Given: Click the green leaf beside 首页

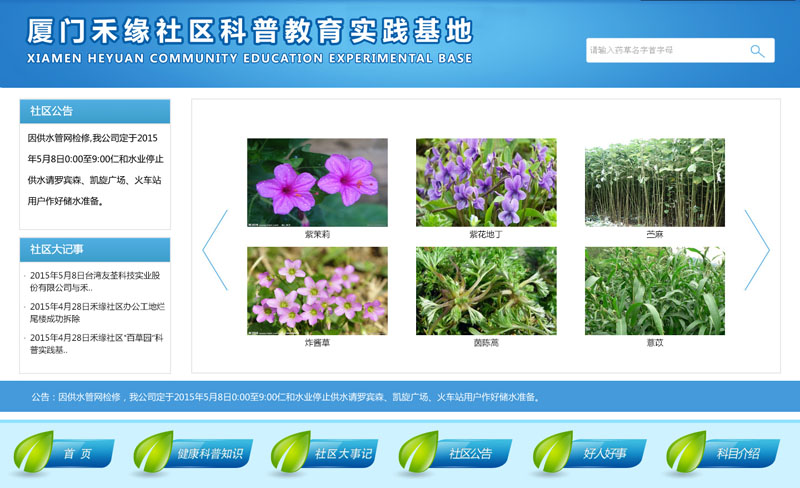Looking at the screenshot, I should click(x=33, y=451).
